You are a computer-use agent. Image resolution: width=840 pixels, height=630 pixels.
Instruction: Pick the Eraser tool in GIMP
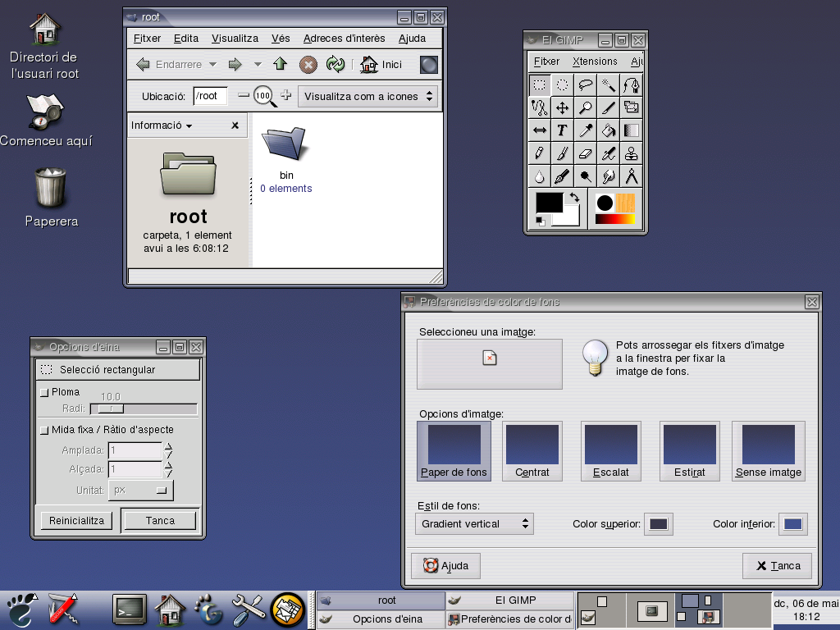pyautogui.click(x=585, y=153)
